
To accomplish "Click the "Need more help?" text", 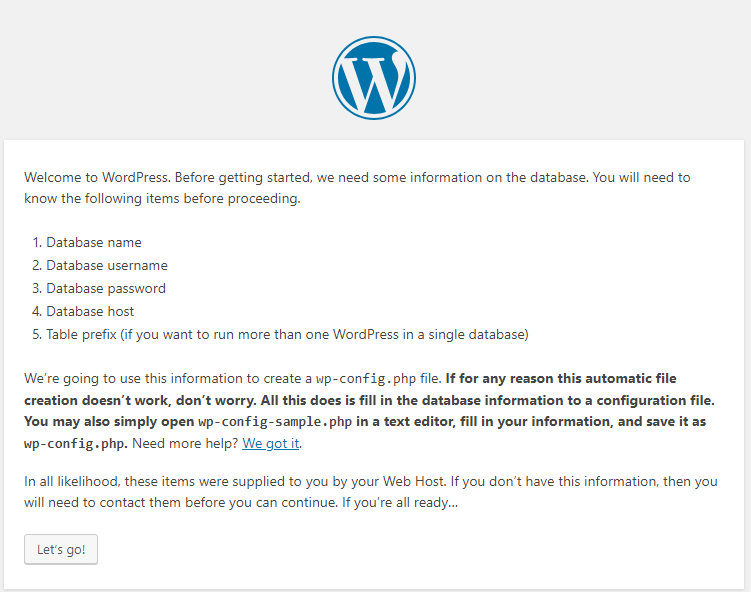I will click(x=185, y=444).
